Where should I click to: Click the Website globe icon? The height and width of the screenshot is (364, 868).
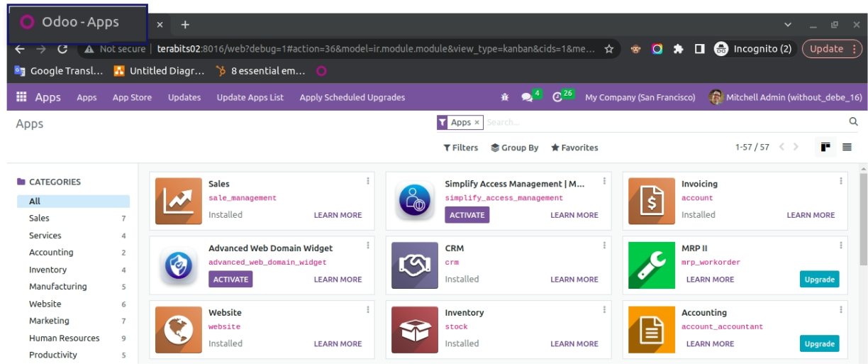point(178,330)
